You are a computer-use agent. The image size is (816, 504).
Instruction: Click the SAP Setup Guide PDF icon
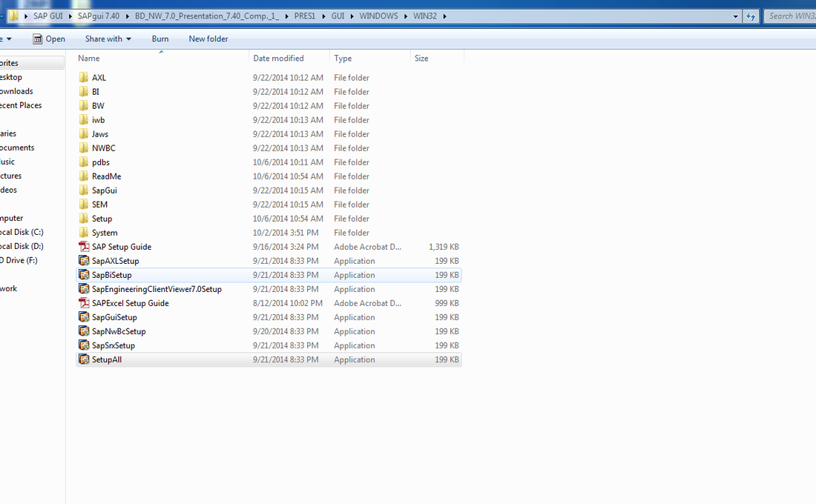click(84, 247)
